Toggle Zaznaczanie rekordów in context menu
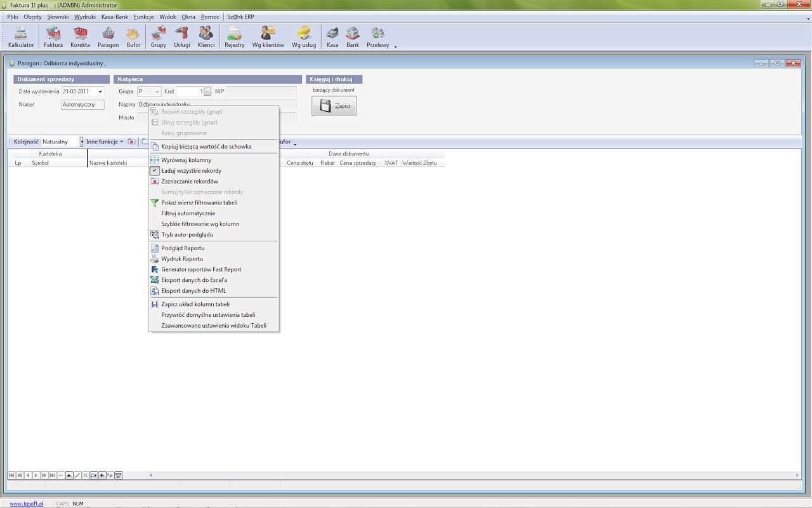 pyautogui.click(x=214, y=182)
